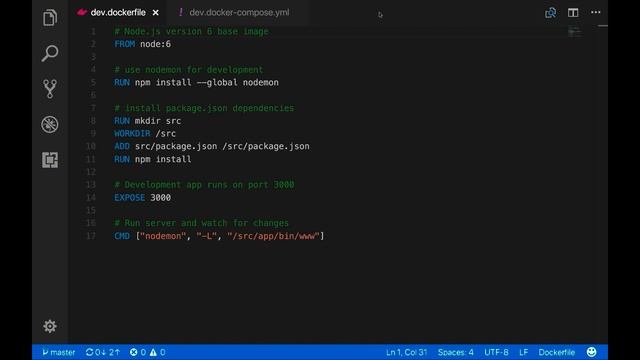This screenshot has height=360, width=640.
Task: Open the errors count in status bar
Action: click(x=138, y=352)
